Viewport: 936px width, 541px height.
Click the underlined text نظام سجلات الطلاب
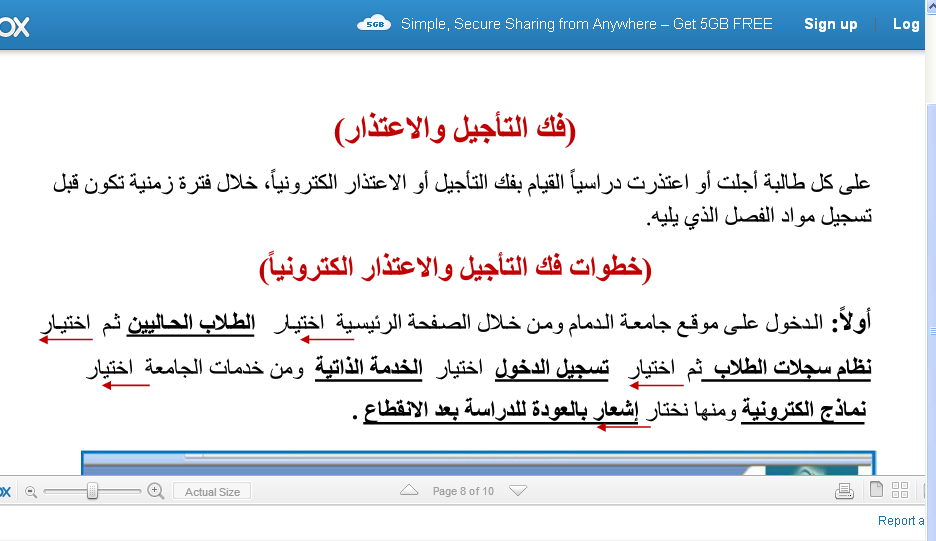pos(786,368)
